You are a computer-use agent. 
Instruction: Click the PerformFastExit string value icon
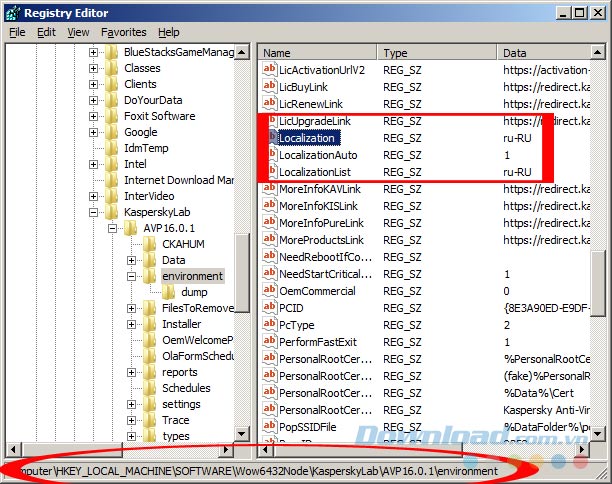click(x=269, y=341)
